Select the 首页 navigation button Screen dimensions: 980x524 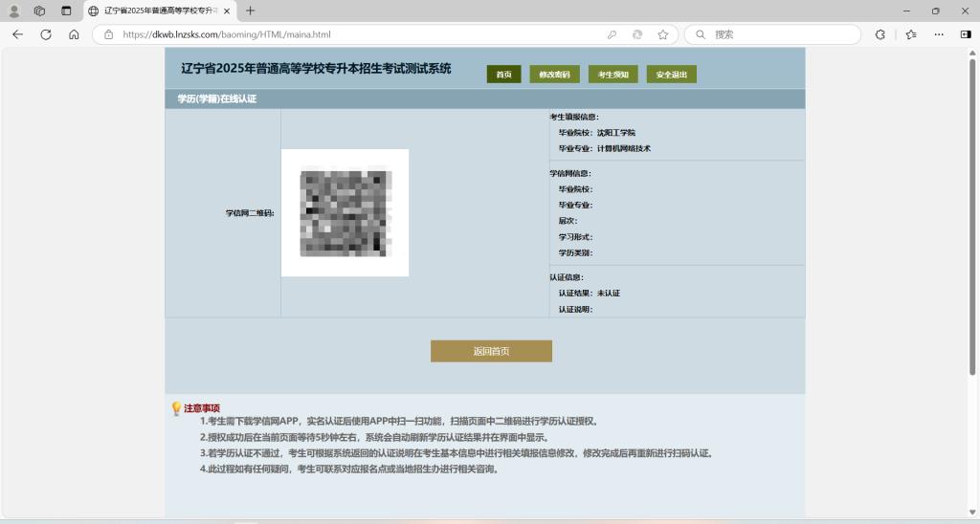(503, 75)
